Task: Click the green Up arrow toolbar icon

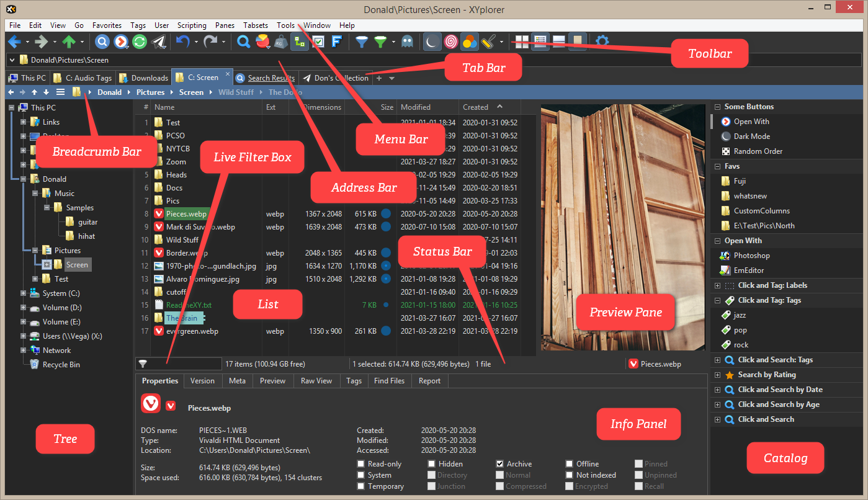Action: pyautogui.click(x=69, y=42)
